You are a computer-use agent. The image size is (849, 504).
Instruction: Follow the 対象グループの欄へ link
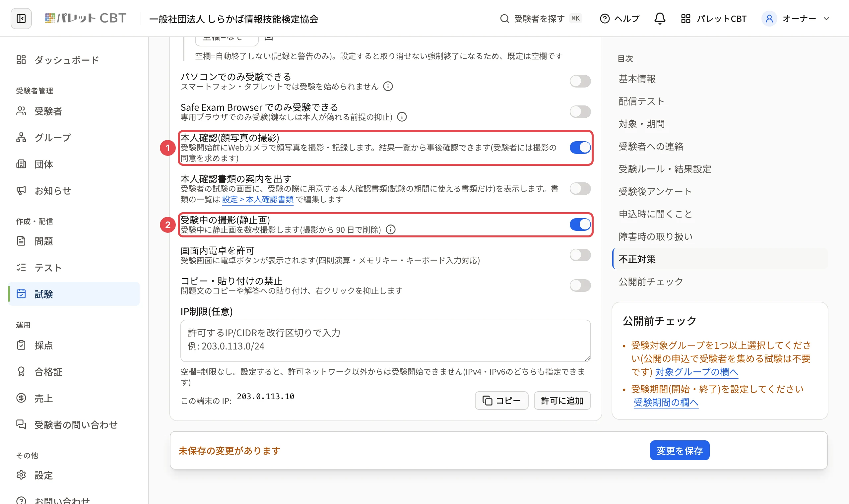[x=696, y=372]
